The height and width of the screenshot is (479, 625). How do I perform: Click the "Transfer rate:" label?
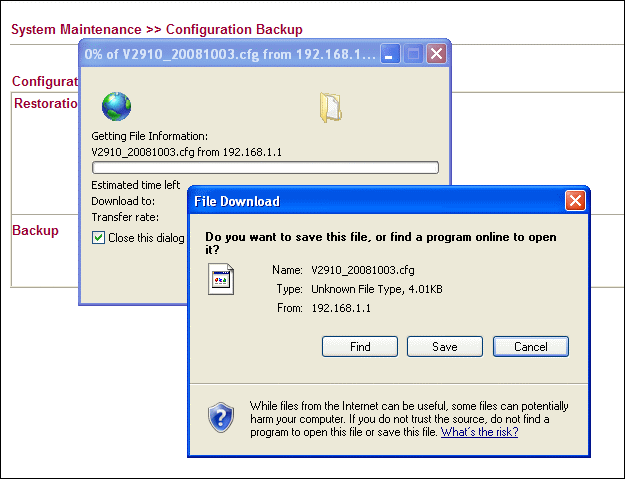coord(125,217)
